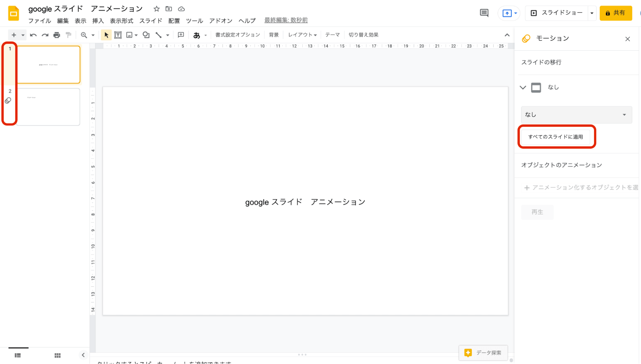The height and width of the screenshot is (364, 641).
Task: Open input tools dropdown arrow
Action: coord(206,35)
